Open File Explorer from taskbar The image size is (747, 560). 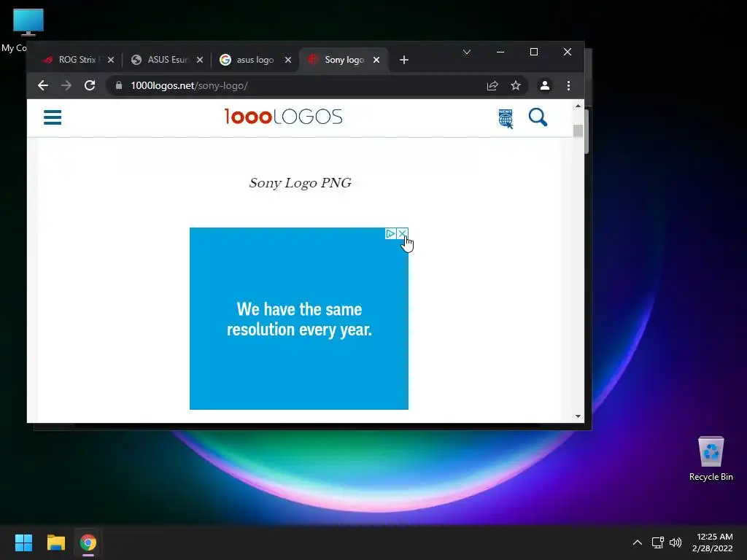coord(55,542)
